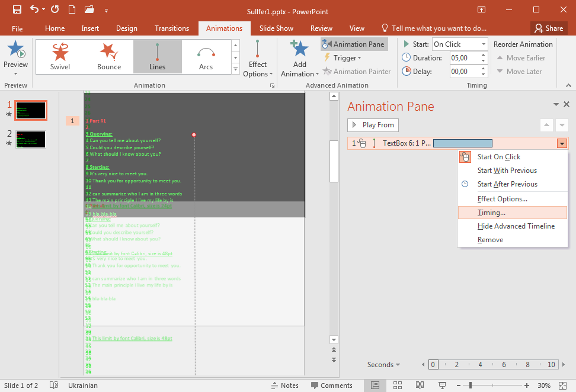
Task: Click the Animation Painter
Action: (357, 72)
